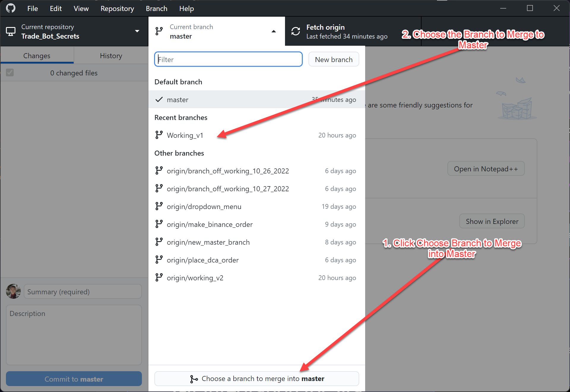
Task: Click the branch icon next to origin/working_v2
Action: pos(159,278)
